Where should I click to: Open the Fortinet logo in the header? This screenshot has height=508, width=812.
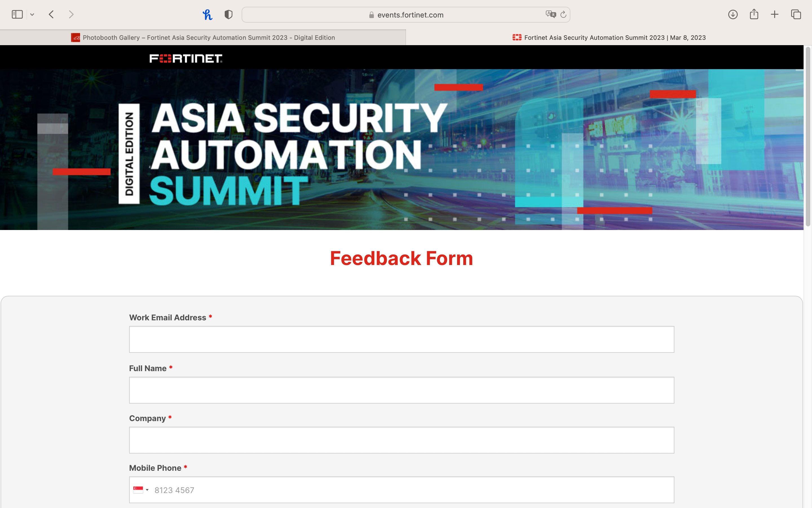pos(186,58)
